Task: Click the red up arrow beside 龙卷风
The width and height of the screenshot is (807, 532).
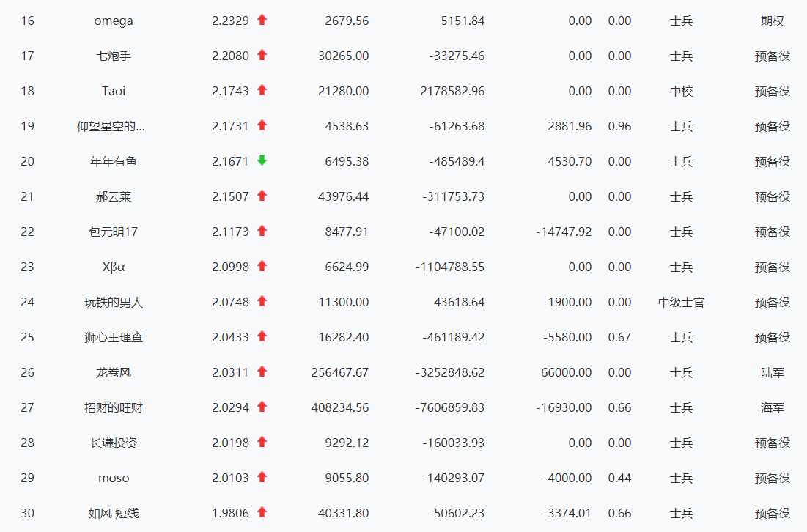Action: (x=262, y=372)
